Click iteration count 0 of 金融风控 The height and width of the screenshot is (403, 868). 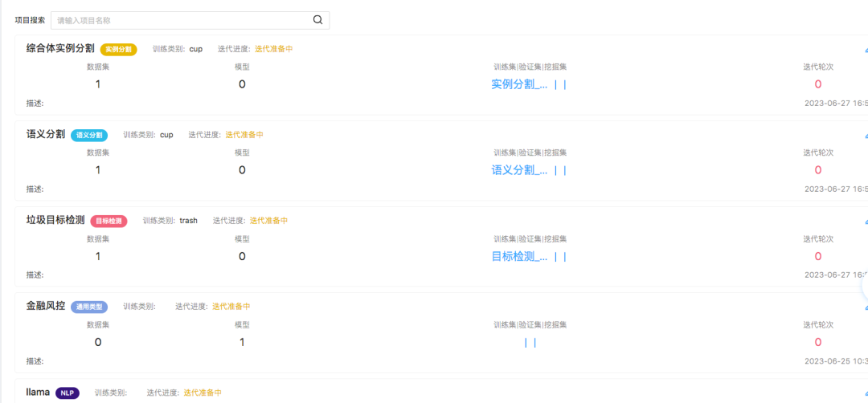(x=818, y=343)
